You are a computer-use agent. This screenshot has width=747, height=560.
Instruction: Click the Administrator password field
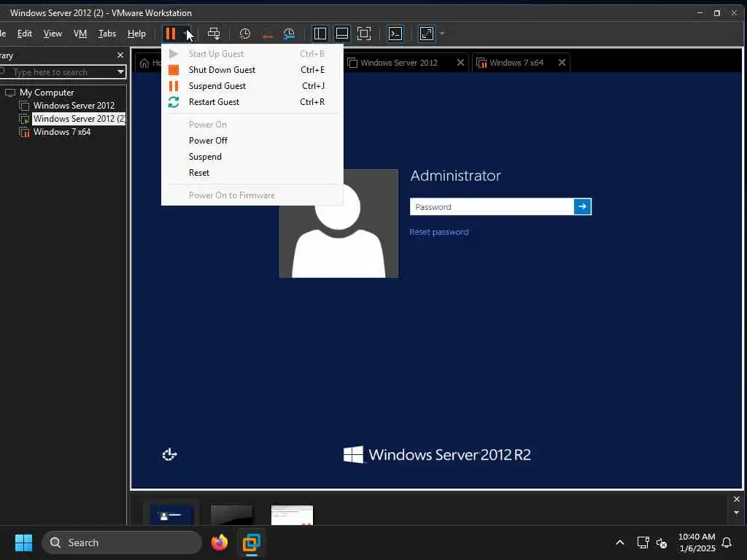pyautogui.click(x=492, y=206)
